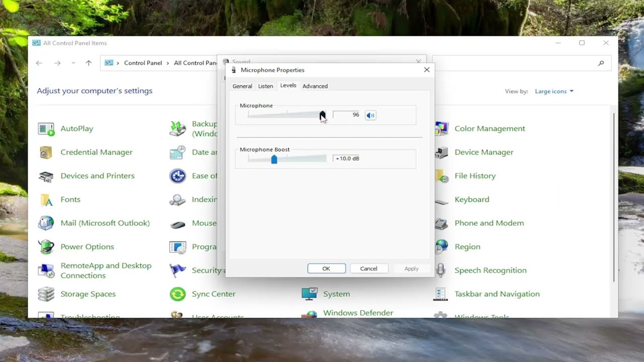
Task: Open the Speech Recognition microphone icon
Action: [x=441, y=270]
